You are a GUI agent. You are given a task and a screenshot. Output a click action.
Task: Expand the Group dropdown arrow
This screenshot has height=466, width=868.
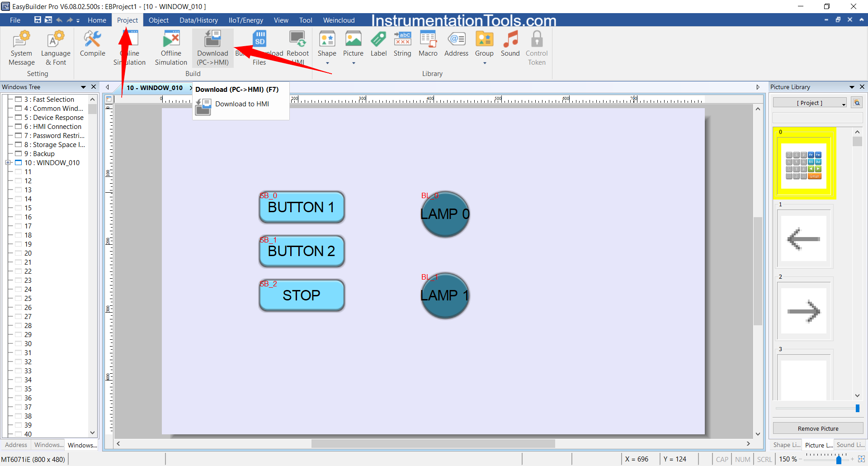click(485, 63)
